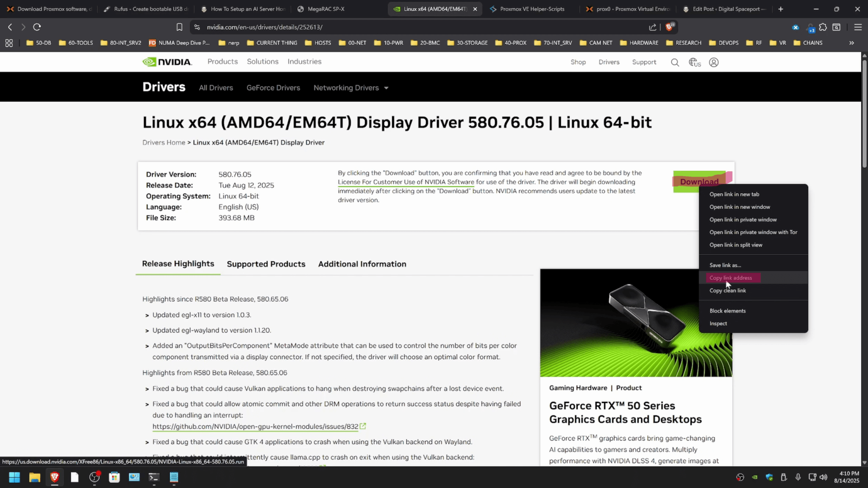Select Copy link address menu entry

pos(731,278)
